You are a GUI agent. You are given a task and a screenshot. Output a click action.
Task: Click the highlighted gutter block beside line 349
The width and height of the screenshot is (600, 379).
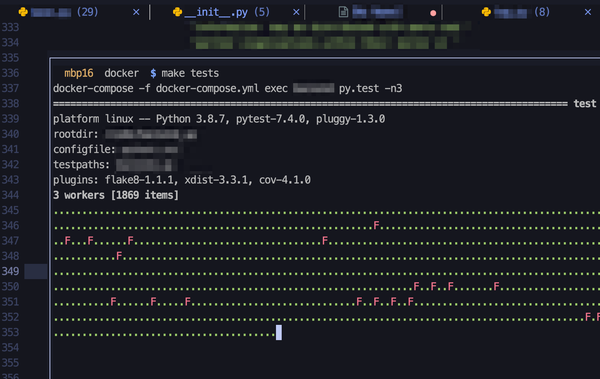36,271
